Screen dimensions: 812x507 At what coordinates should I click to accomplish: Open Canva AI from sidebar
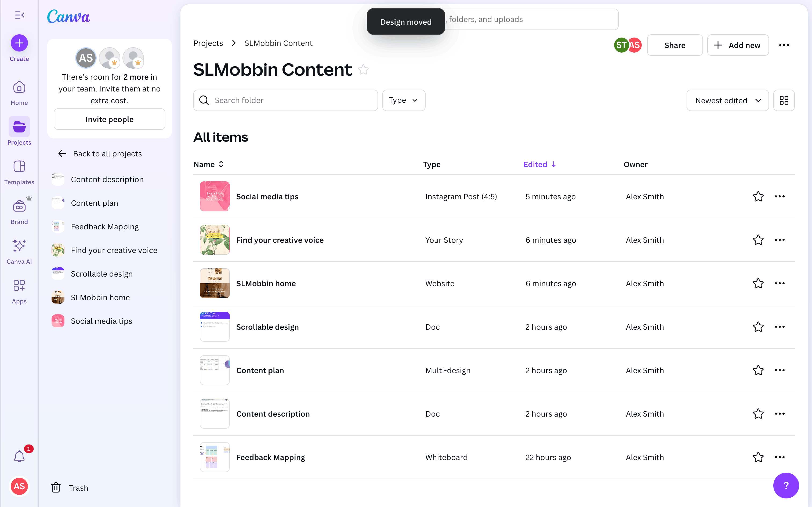[19, 246]
